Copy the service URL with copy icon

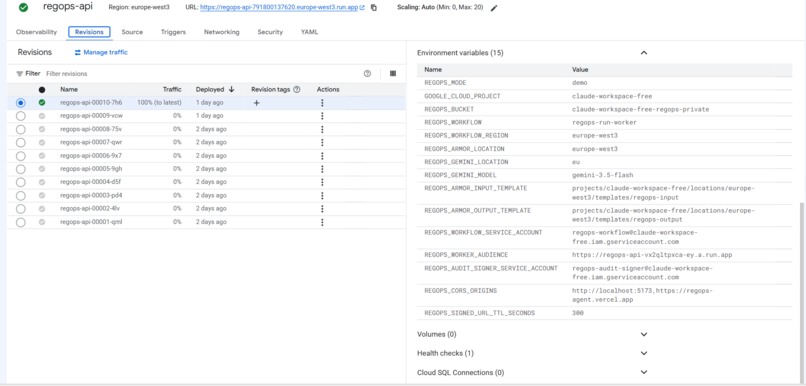coord(374,8)
